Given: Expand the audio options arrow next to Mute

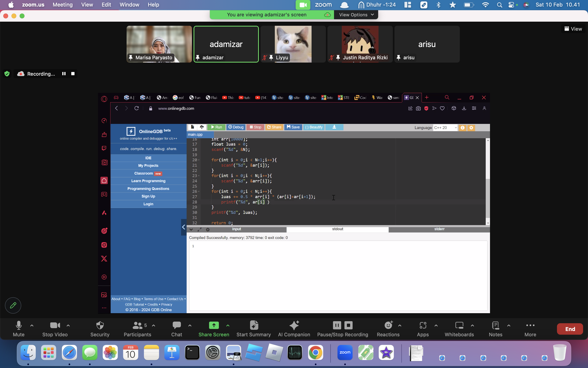Looking at the screenshot, I should (x=32, y=325).
